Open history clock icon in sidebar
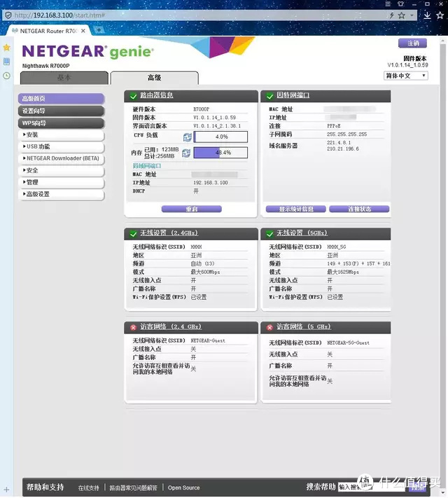Viewport: 448px width, 498px height. pyautogui.click(x=7, y=76)
